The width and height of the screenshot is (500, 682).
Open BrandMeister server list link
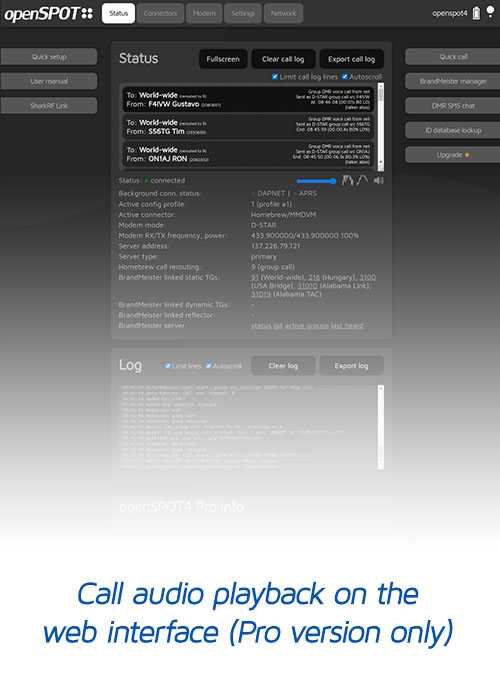click(x=277, y=325)
